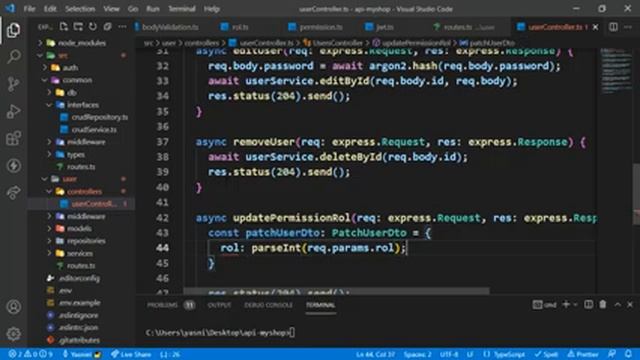Open the Explorer view in activity bar
The image size is (640, 360).
point(13,30)
